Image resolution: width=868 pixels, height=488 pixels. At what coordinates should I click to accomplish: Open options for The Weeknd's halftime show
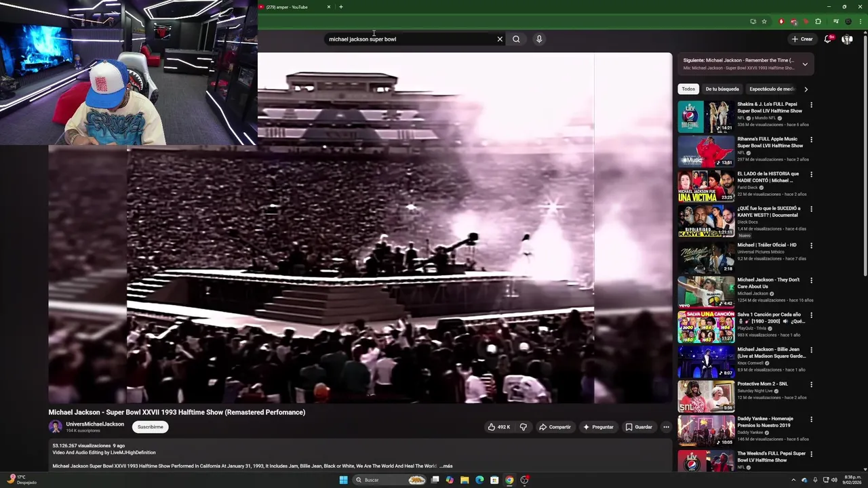click(x=811, y=454)
